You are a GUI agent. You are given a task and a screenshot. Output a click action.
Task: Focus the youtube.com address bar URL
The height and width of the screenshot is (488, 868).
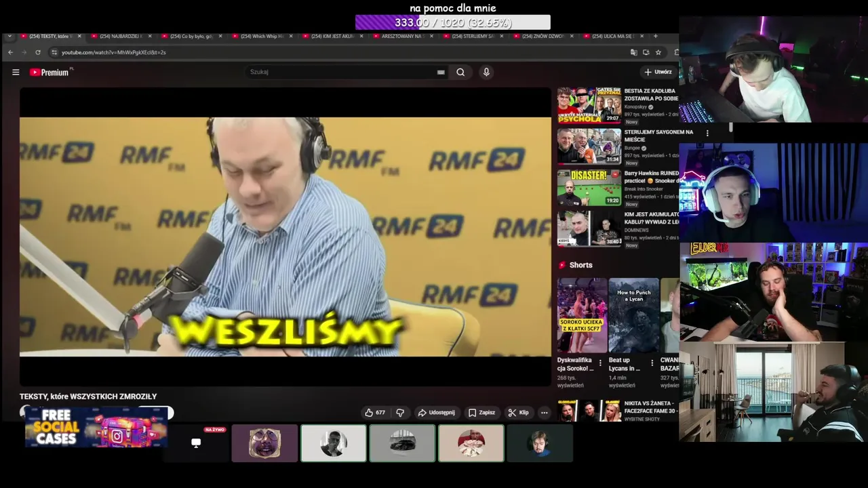tap(113, 52)
